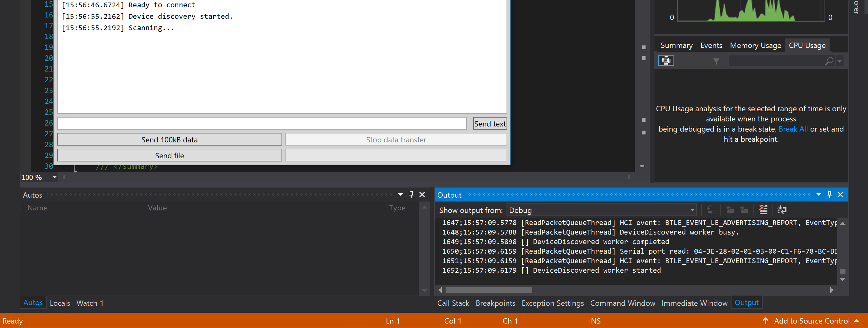Click the file transfer progress bar
868x328 pixels.
396,155
